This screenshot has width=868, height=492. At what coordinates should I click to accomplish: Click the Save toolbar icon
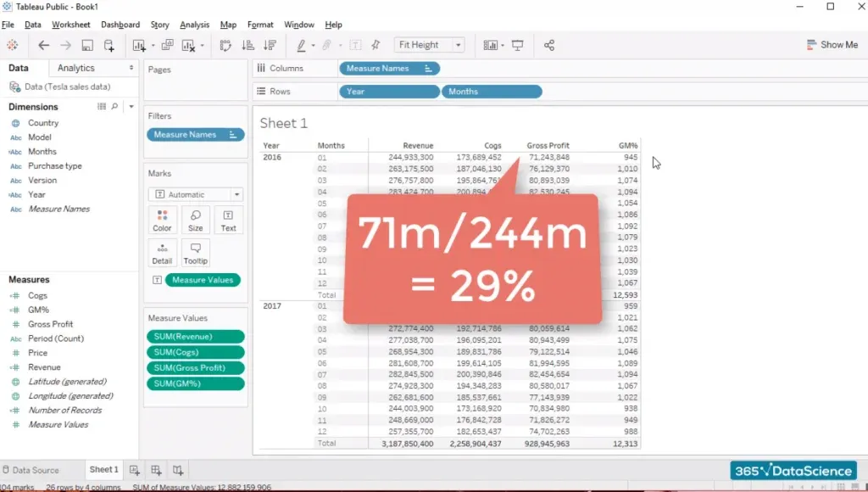coord(87,45)
